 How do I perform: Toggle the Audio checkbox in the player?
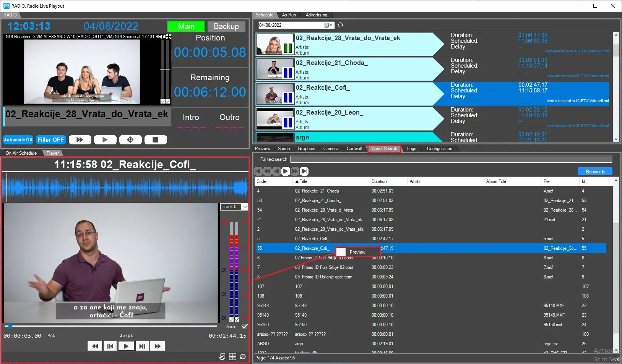coord(245,327)
